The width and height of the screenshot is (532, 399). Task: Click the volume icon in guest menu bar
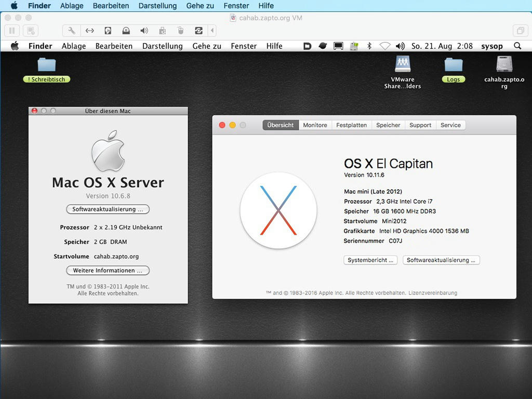click(x=401, y=46)
